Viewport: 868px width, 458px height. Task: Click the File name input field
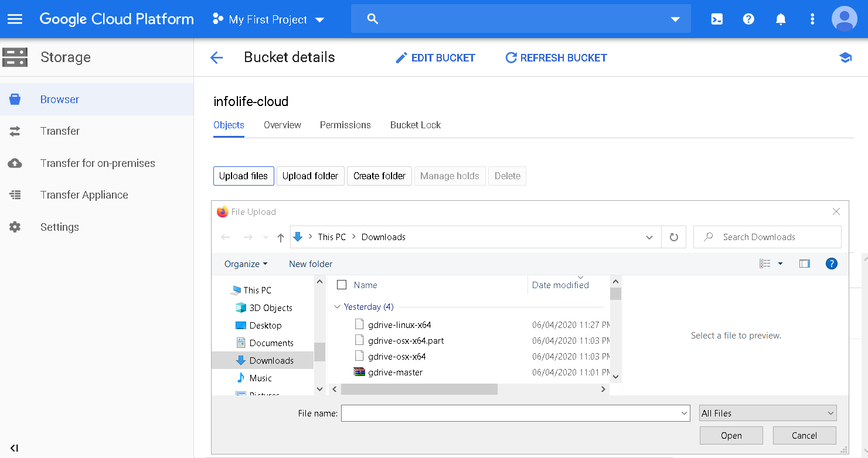(x=516, y=413)
